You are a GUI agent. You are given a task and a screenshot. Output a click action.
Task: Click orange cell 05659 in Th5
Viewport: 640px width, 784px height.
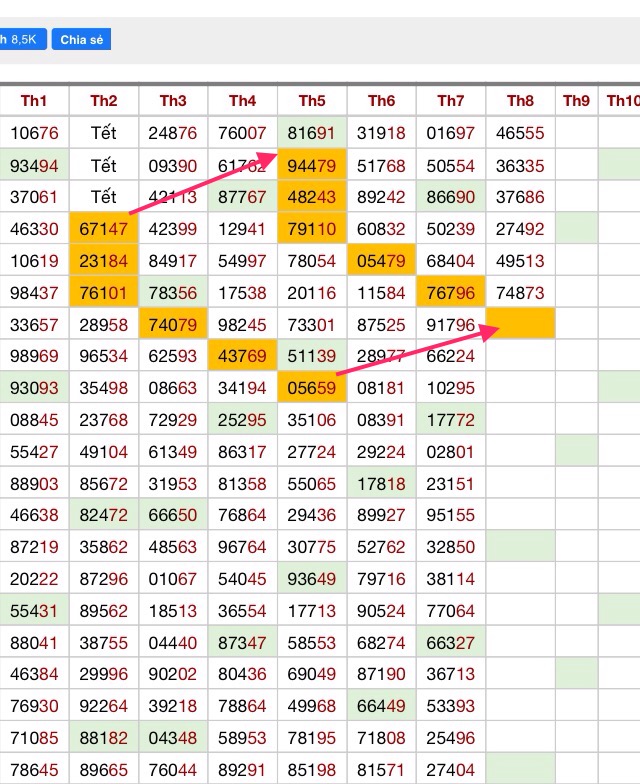pyautogui.click(x=312, y=388)
